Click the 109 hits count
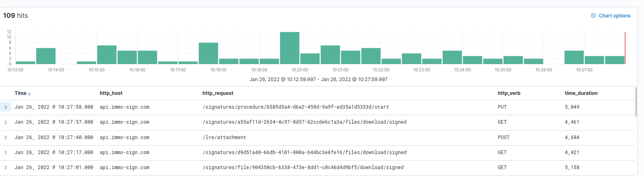This screenshot has height=176, width=644. coord(15,15)
